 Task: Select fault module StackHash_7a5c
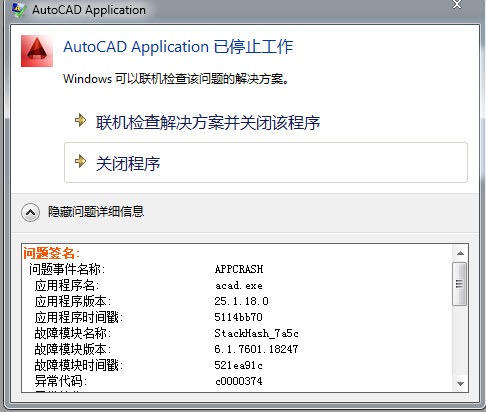[256, 333]
